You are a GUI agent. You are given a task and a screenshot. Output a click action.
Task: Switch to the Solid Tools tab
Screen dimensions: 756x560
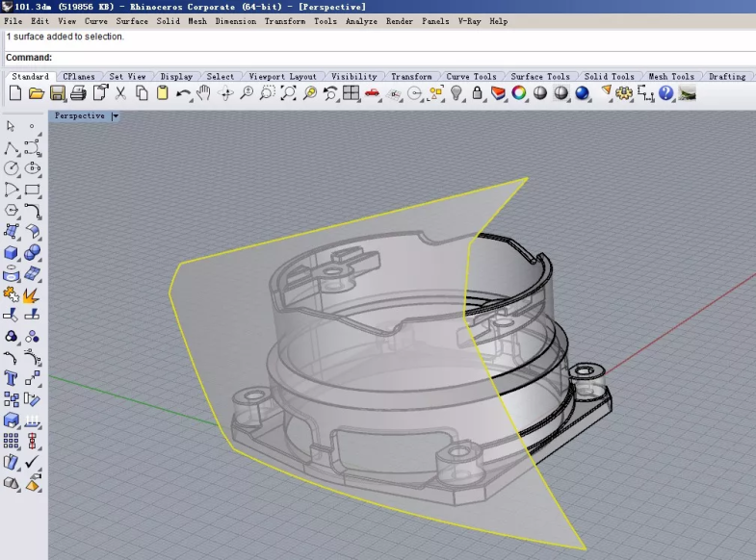(x=609, y=77)
